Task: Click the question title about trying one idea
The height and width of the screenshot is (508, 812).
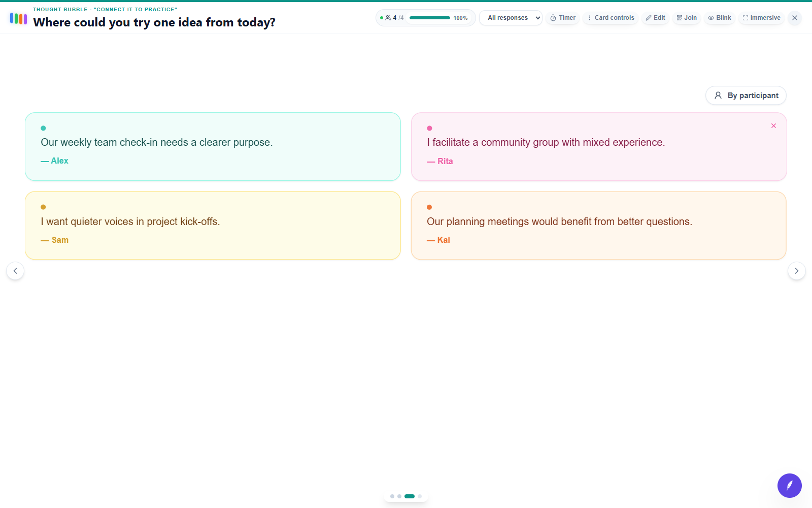Action: point(154,22)
